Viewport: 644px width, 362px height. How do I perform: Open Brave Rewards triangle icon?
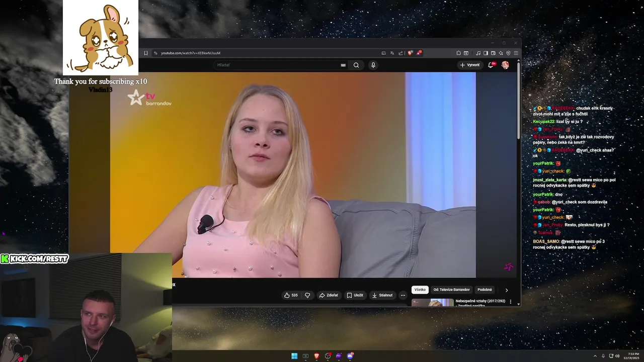[x=419, y=52]
